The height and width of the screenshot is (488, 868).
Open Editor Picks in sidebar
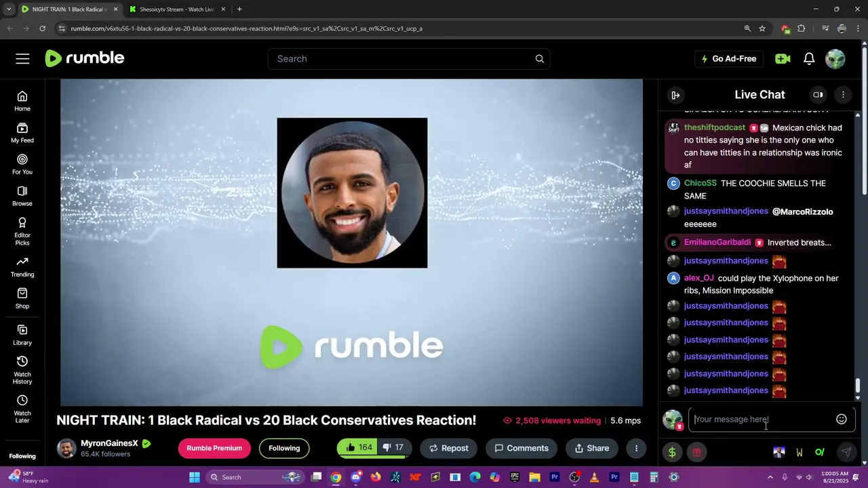(22, 232)
